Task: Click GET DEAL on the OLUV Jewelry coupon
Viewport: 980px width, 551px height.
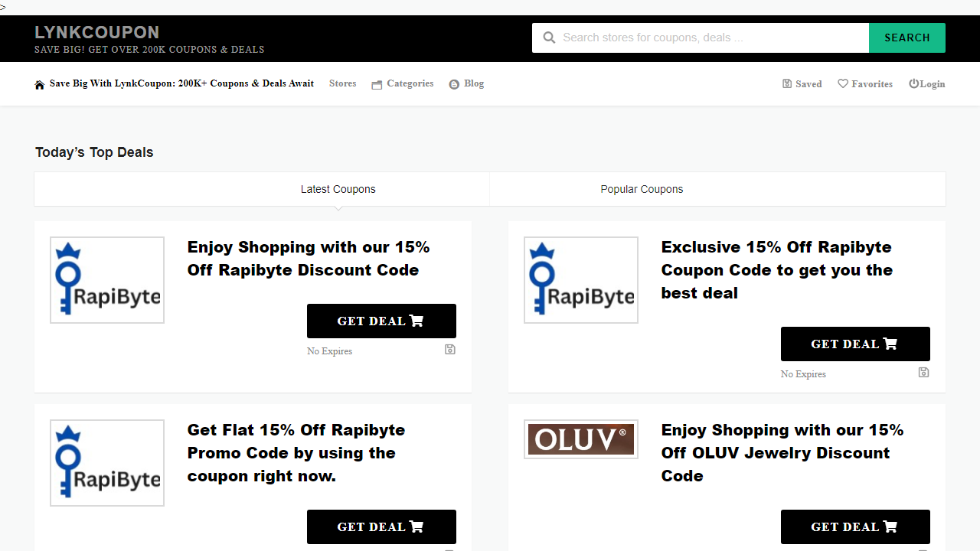Action: (x=855, y=527)
